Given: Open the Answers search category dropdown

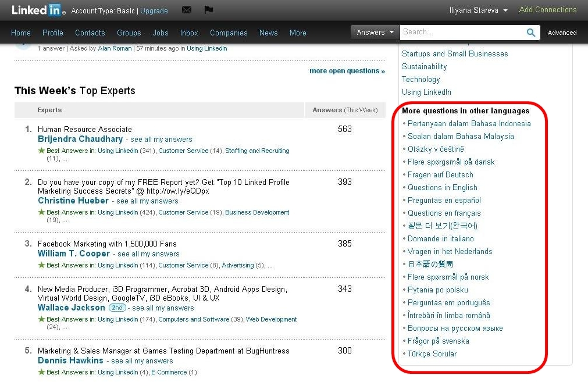Looking at the screenshot, I should pyautogui.click(x=375, y=32).
